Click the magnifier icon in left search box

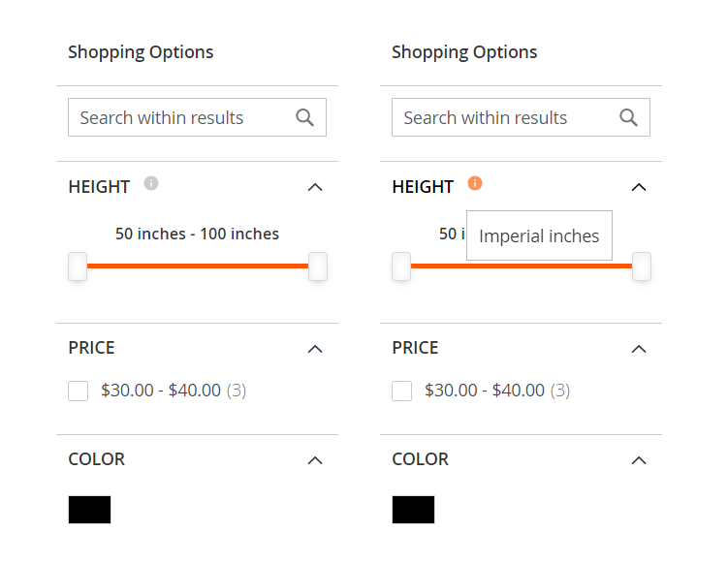pos(304,118)
